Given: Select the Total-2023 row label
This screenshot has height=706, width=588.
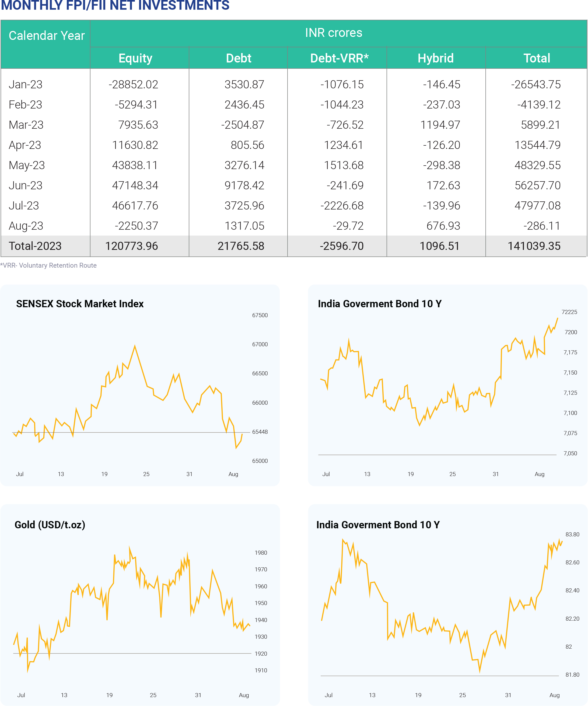Looking at the screenshot, I should 35,246.
